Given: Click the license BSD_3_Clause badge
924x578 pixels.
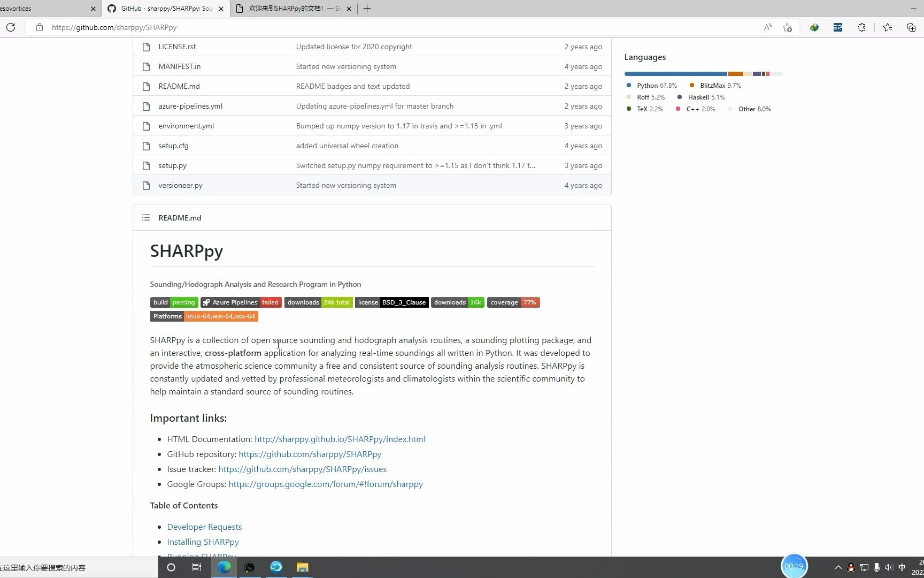Looking at the screenshot, I should click(x=392, y=302).
